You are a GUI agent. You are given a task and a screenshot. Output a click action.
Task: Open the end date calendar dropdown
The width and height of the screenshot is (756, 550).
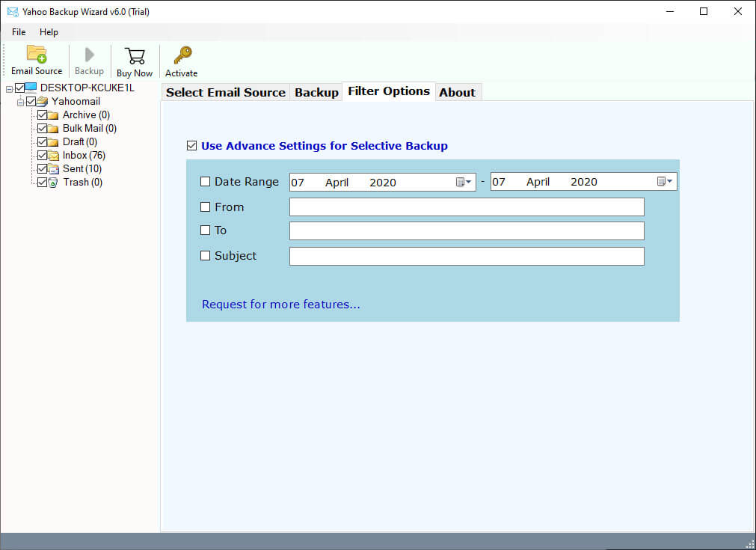pos(665,181)
